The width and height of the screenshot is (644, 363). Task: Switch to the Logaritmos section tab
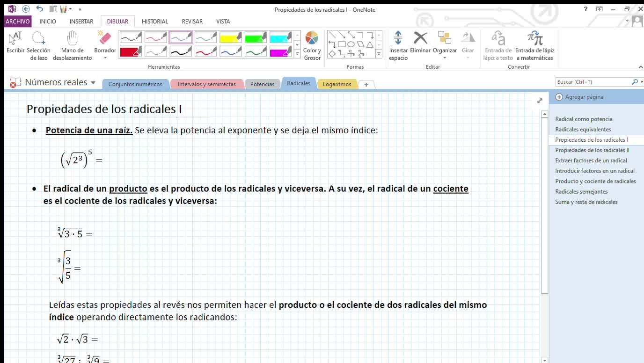(x=337, y=84)
